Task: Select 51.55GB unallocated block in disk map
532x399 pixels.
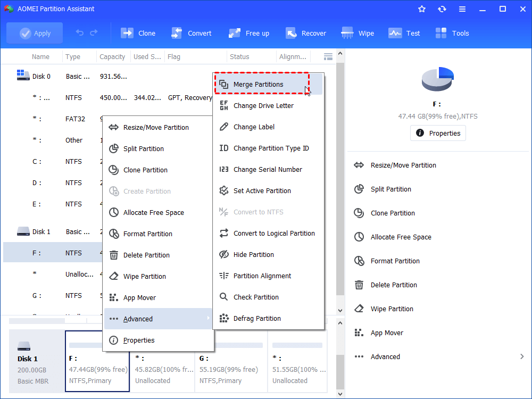Action: coord(297,361)
